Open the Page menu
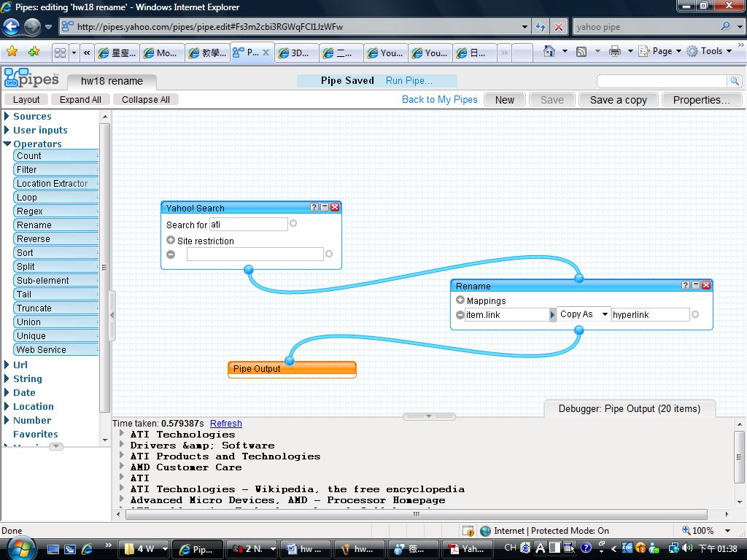747x560 pixels. pyautogui.click(x=659, y=51)
